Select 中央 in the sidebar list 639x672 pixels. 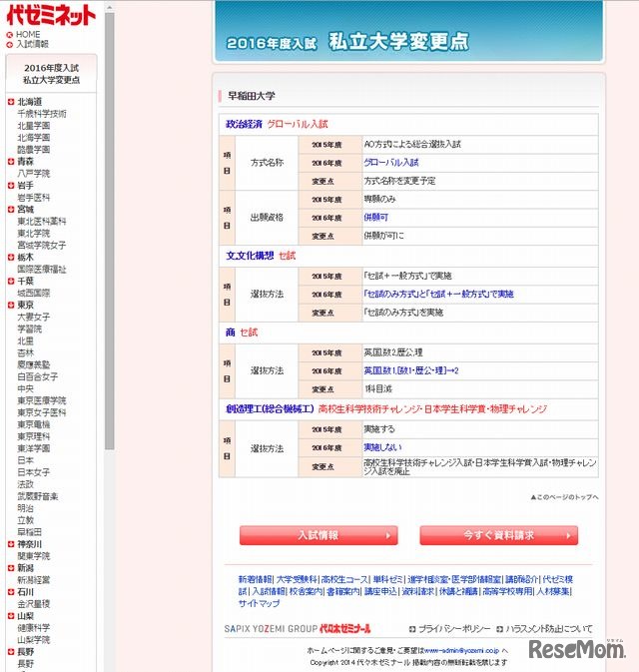coord(25,388)
